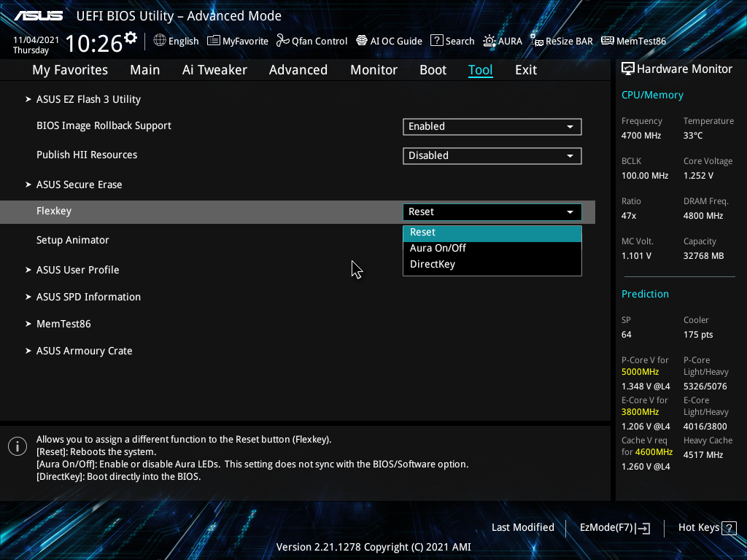Screen dimensions: 747x560
Task: Click Last Modified
Action: [x=522, y=527]
